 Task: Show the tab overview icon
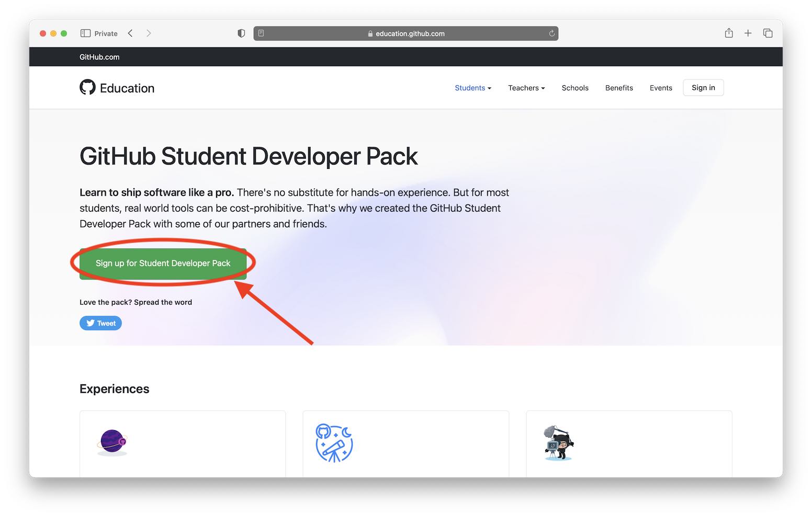click(768, 33)
